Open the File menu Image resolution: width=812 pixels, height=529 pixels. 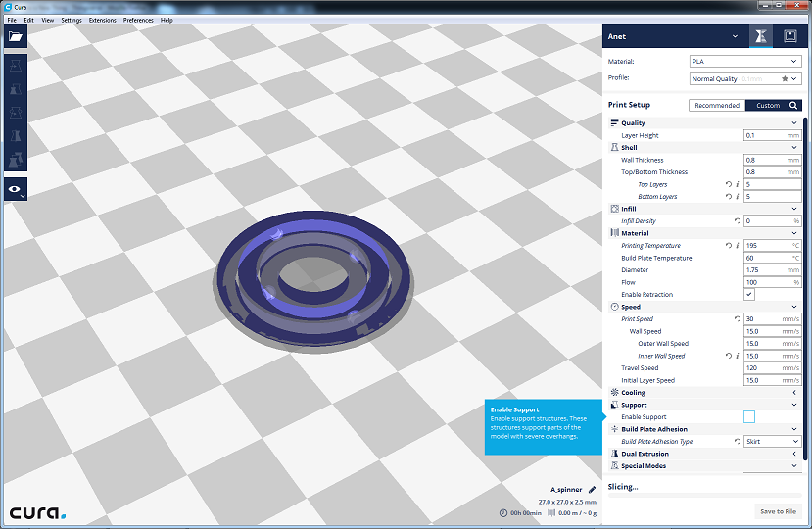point(12,20)
